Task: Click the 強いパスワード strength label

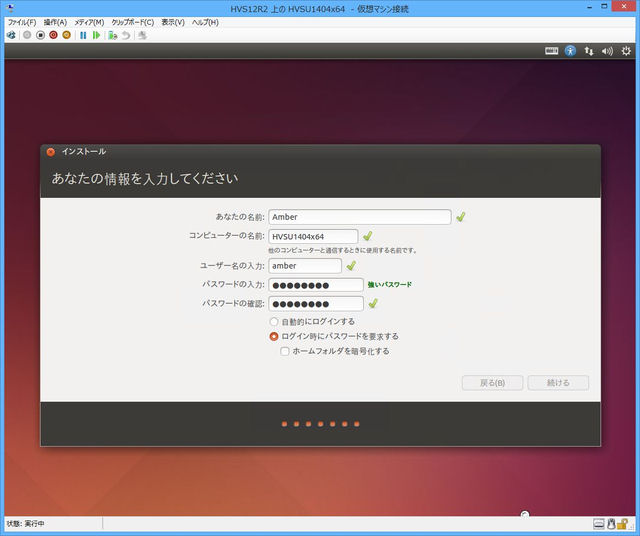Action: [x=389, y=285]
